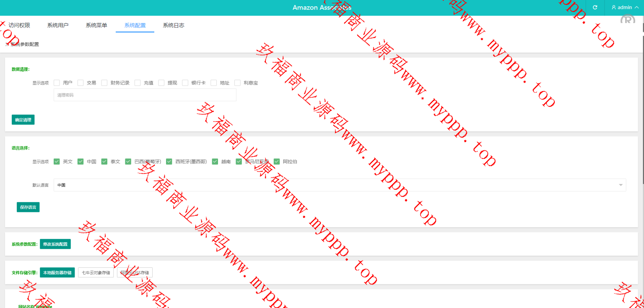
Task: Open the admin user menu
Action: (x=625, y=8)
